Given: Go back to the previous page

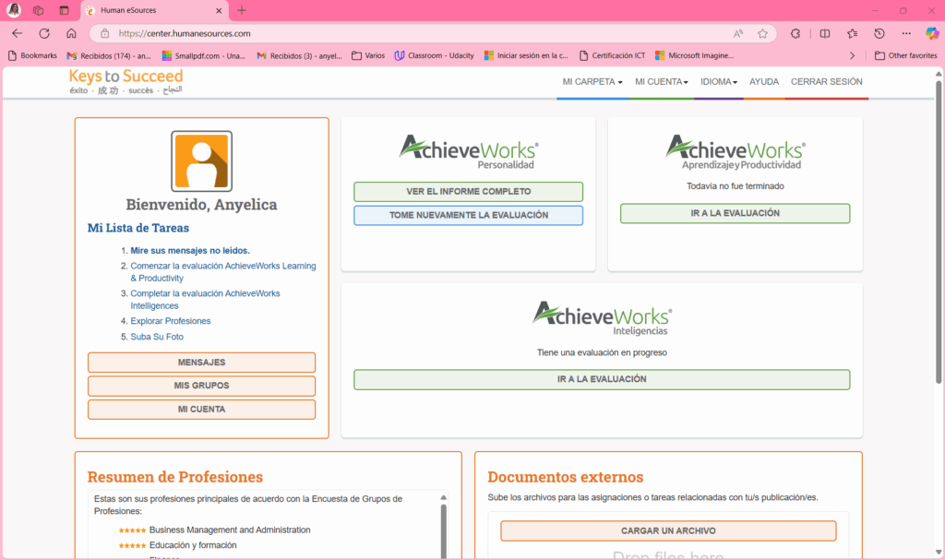Looking at the screenshot, I should click(x=17, y=34).
